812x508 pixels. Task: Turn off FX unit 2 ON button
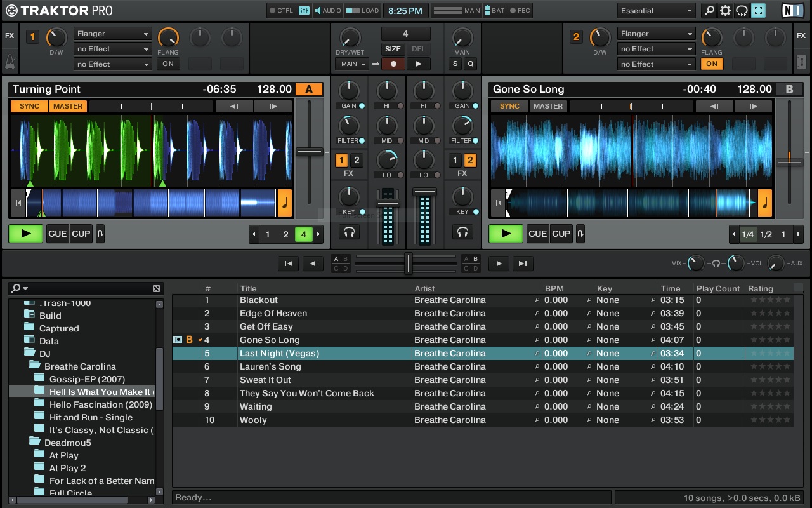(712, 63)
